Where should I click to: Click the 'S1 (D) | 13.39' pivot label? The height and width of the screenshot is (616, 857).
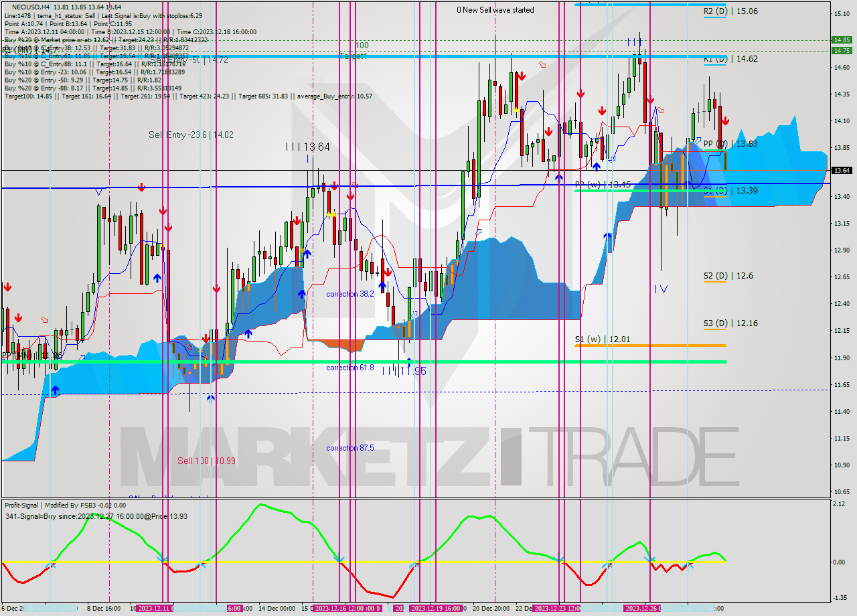coord(730,191)
